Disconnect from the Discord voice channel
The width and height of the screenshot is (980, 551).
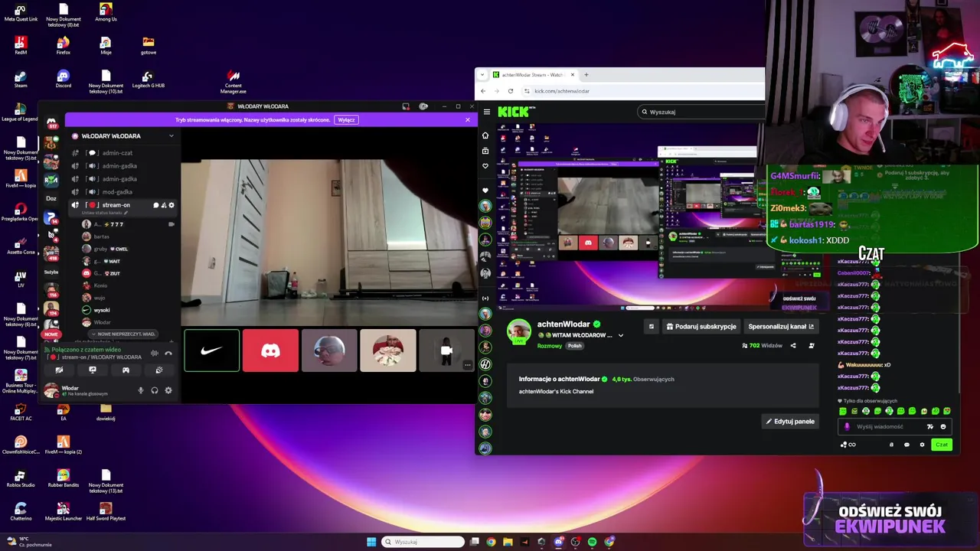tap(168, 353)
